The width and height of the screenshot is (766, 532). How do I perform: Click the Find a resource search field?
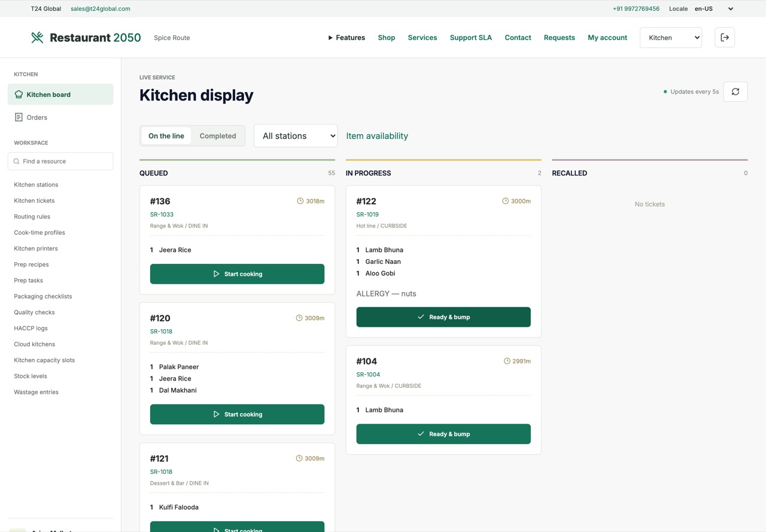(x=60, y=162)
